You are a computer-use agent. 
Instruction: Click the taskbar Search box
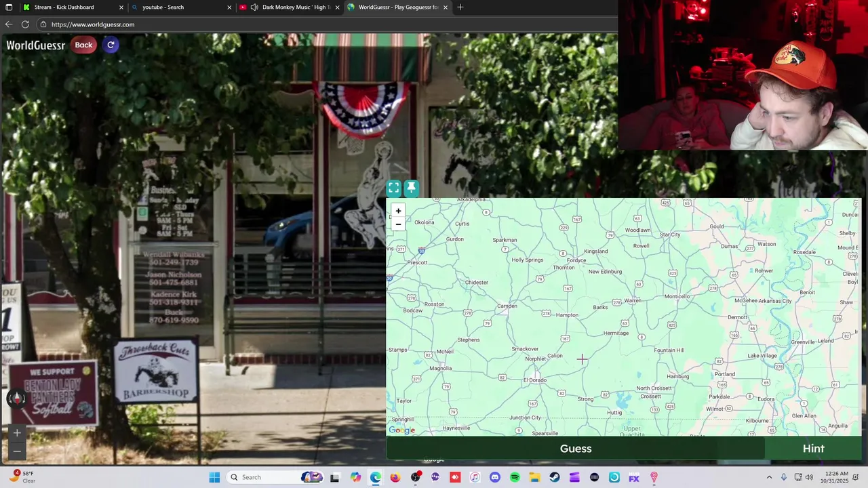(x=274, y=477)
